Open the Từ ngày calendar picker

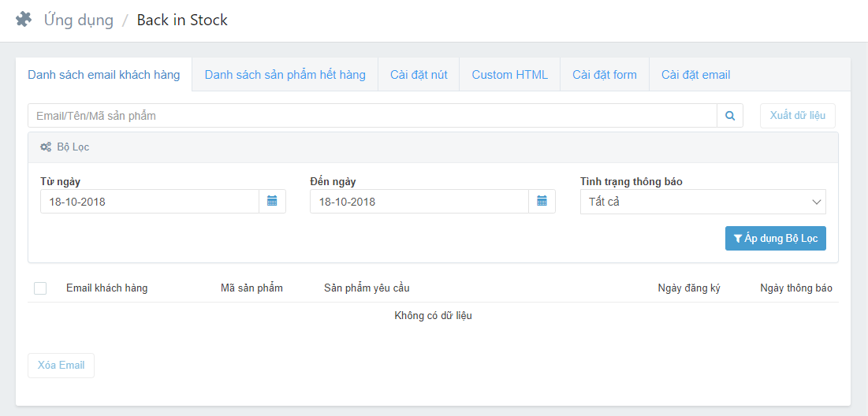click(272, 202)
